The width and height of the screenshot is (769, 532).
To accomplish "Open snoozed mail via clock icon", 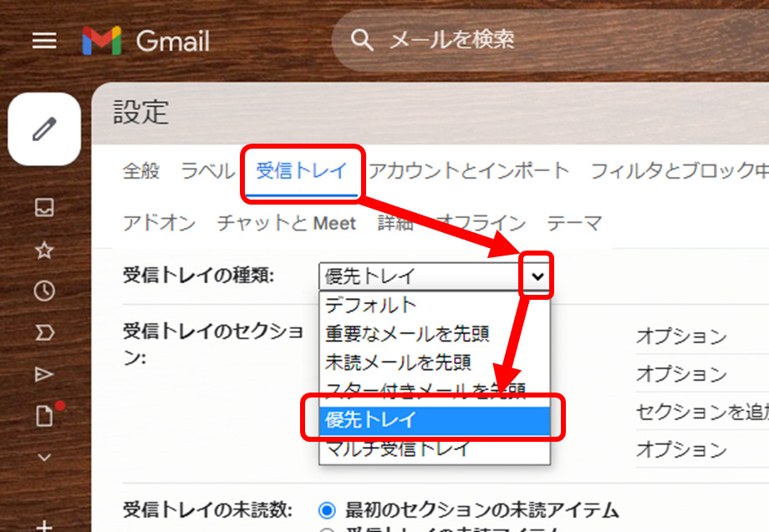I will pos(44,291).
